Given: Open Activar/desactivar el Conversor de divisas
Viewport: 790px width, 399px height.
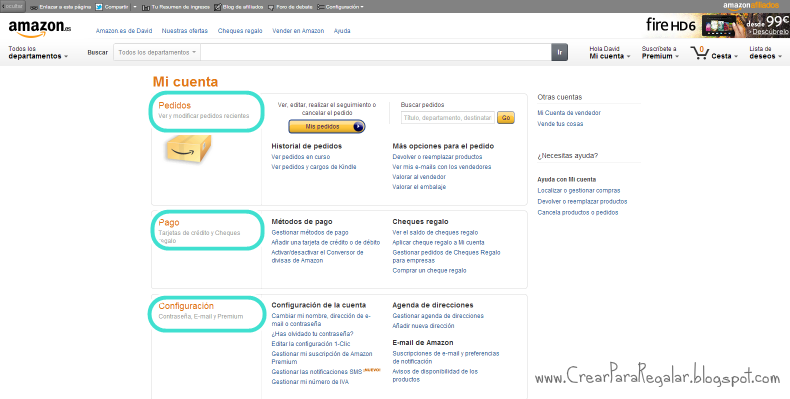Looking at the screenshot, I should 317,256.
